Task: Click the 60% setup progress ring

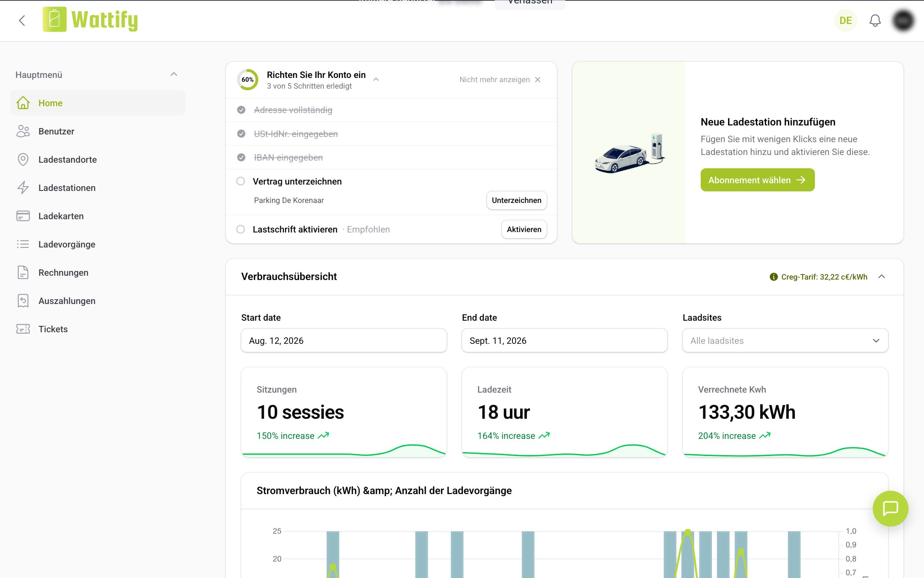Action: click(x=247, y=80)
